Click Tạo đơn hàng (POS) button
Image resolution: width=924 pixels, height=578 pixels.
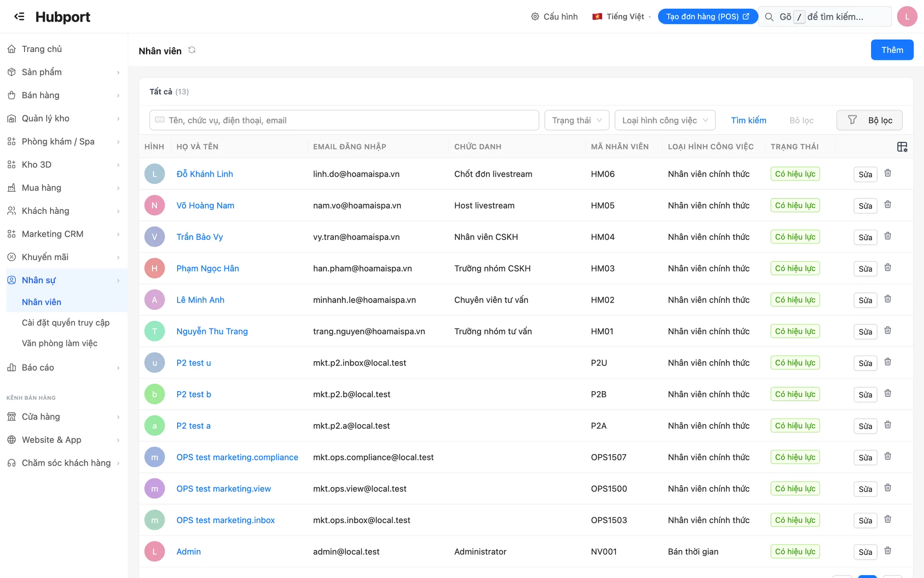(707, 16)
